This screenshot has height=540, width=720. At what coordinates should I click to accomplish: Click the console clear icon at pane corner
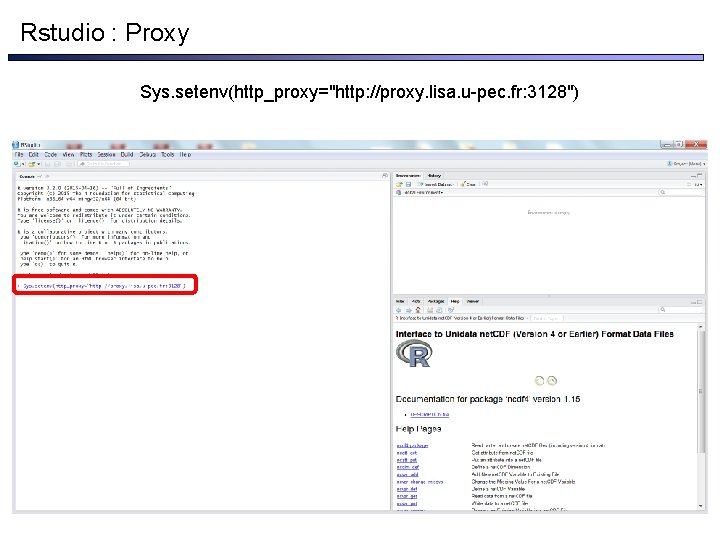384,176
